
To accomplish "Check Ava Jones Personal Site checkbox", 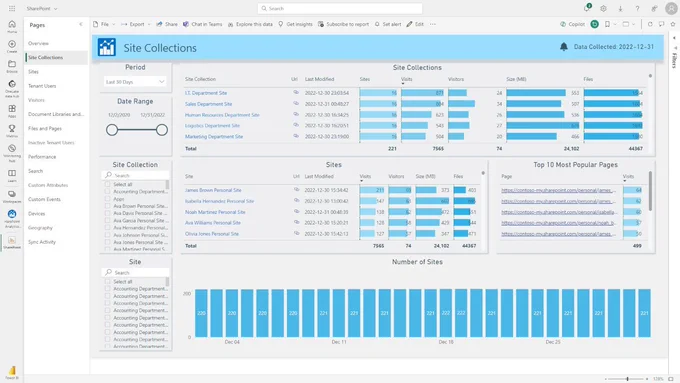I will (x=108, y=242).
